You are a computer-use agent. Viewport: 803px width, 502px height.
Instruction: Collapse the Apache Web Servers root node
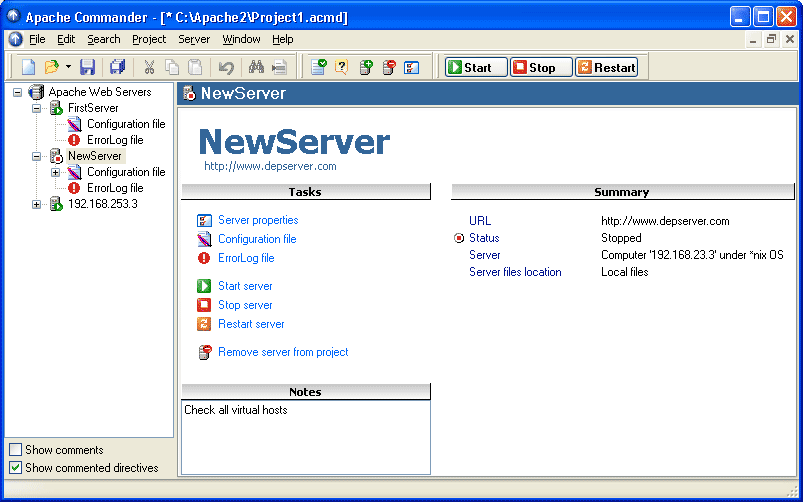click(18, 93)
